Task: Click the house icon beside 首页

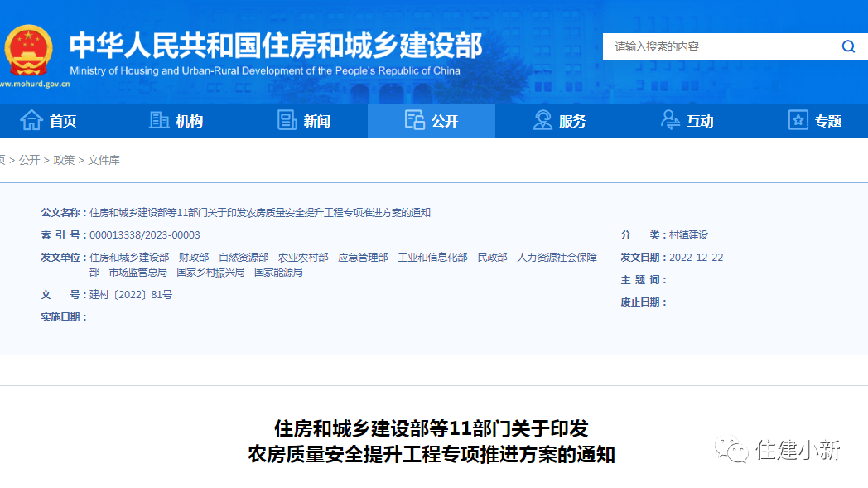Action: pos(31,120)
